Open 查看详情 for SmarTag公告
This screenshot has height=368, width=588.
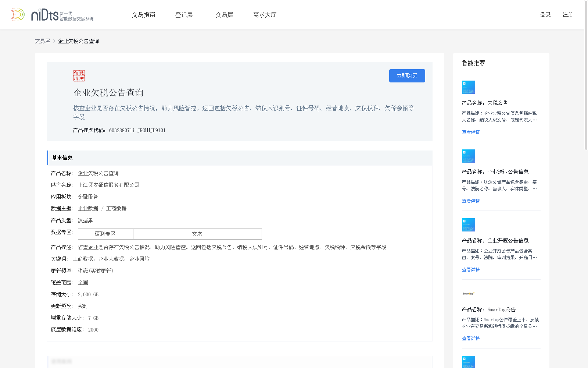[x=471, y=339]
